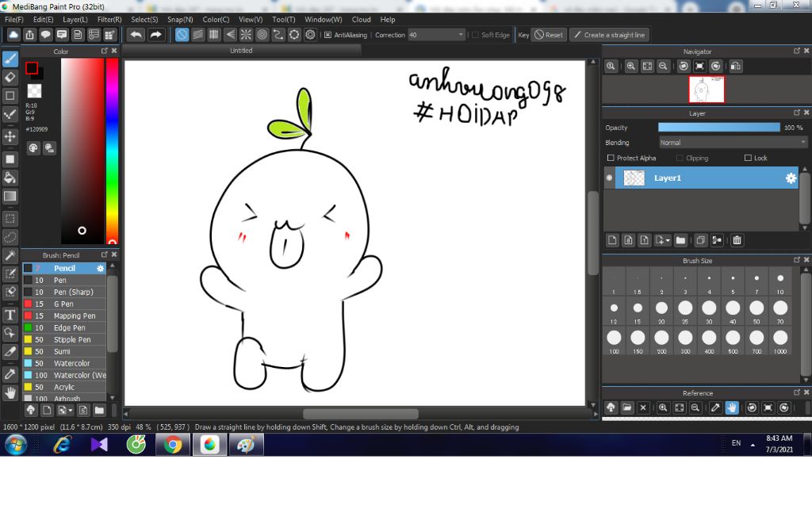Open Google Chrome from the taskbar
This screenshot has width=812, height=524.
click(x=173, y=445)
